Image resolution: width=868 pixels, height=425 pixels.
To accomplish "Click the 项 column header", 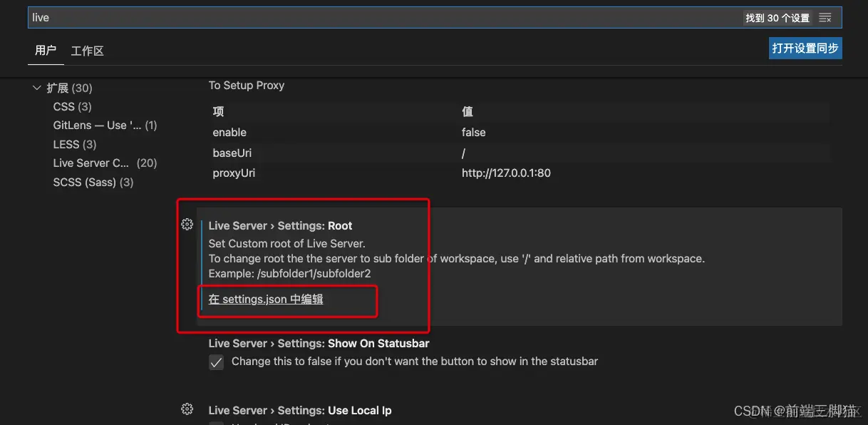I will tap(218, 112).
